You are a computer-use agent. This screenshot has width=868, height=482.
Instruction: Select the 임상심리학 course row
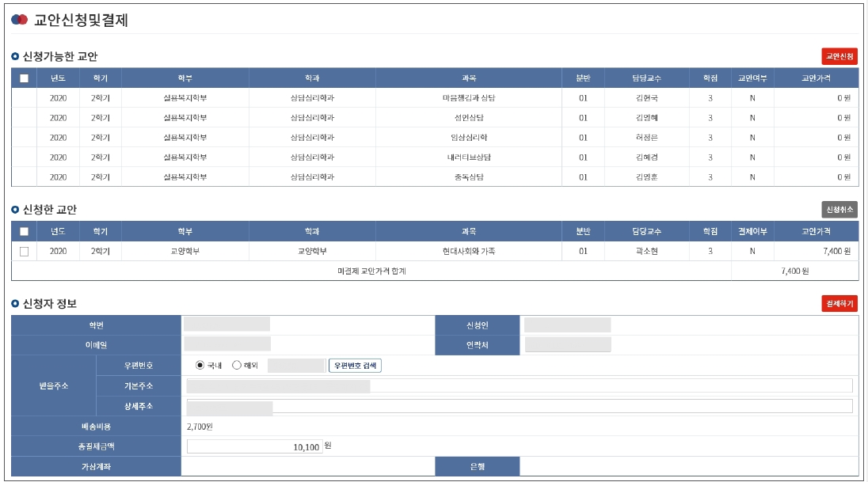pos(469,138)
